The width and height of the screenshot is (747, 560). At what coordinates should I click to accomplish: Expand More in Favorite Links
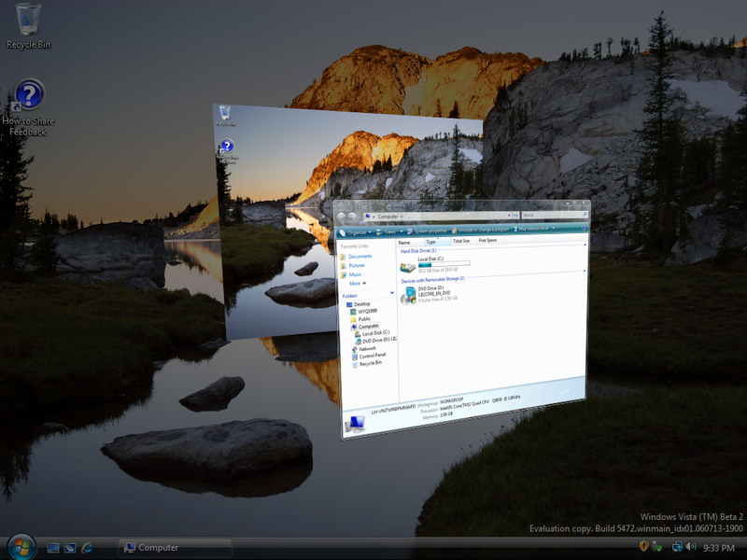pos(356,283)
